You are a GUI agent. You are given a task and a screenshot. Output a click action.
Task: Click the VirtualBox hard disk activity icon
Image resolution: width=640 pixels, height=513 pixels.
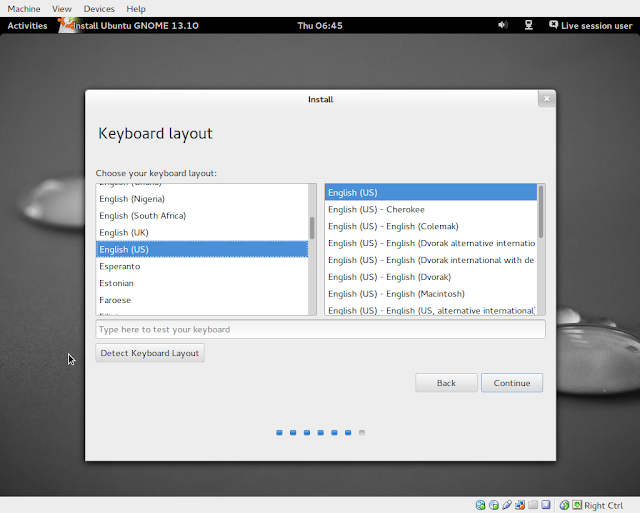[480, 505]
